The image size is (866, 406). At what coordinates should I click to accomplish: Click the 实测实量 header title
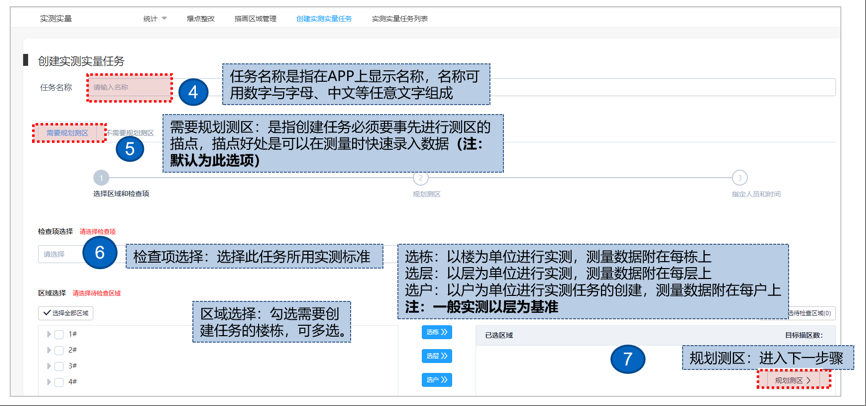(x=56, y=19)
